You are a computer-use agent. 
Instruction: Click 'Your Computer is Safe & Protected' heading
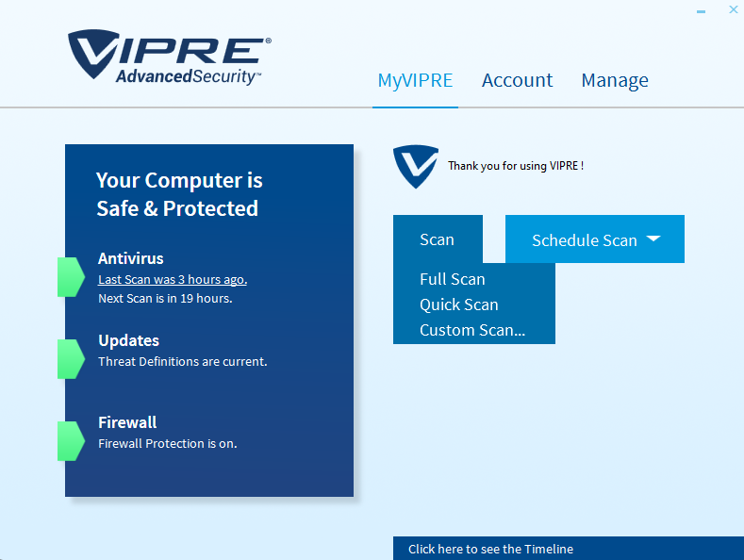tap(179, 194)
